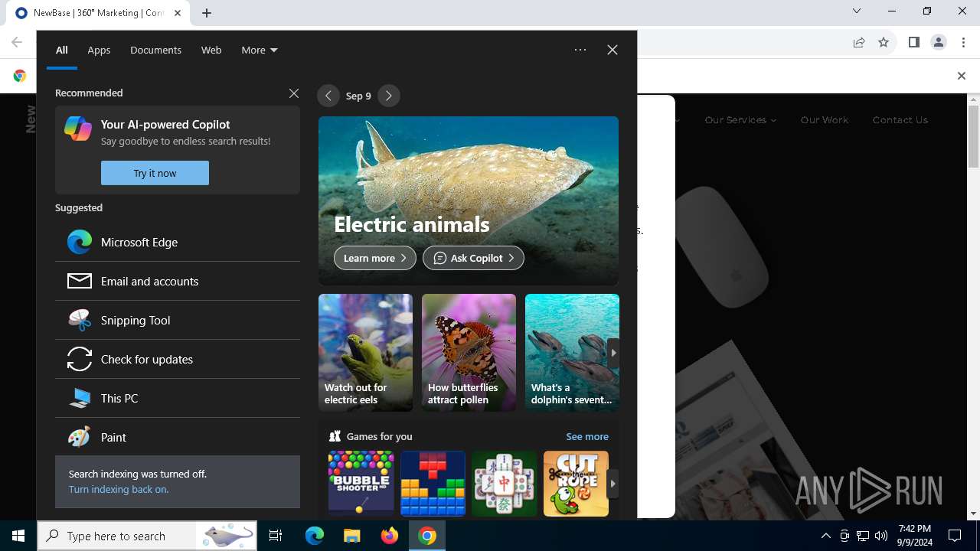This screenshot has height=551, width=980.
Task: Go back in Chrome
Action: pos(17,43)
